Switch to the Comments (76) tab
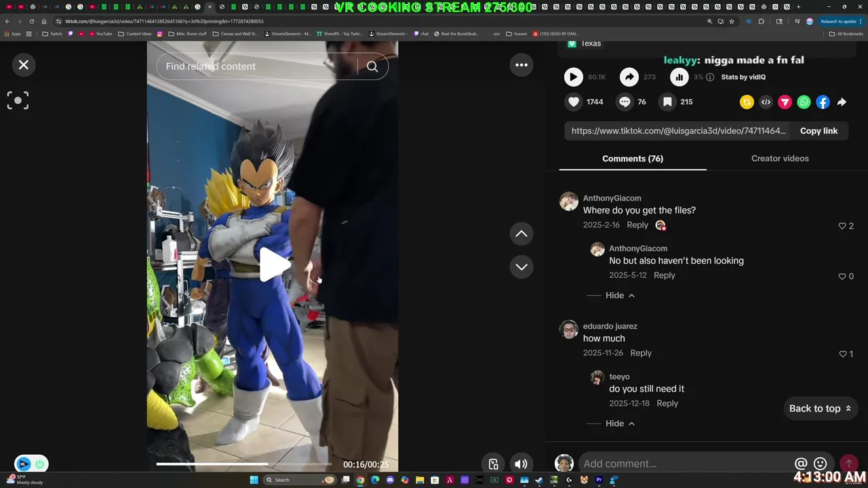Viewport: 868px width, 488px height. click(x=633, y=159)
